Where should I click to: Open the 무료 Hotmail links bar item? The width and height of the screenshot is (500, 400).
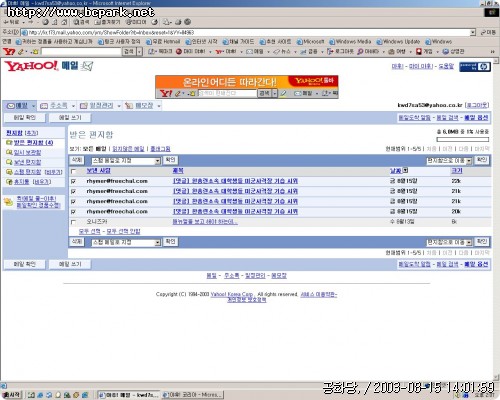pos(163,42)
